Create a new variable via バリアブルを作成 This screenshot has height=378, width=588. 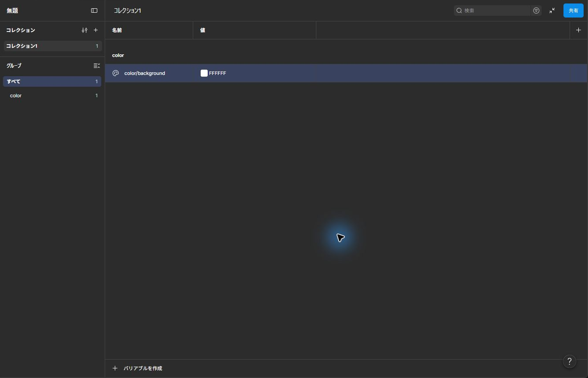(x=138, y=368)
